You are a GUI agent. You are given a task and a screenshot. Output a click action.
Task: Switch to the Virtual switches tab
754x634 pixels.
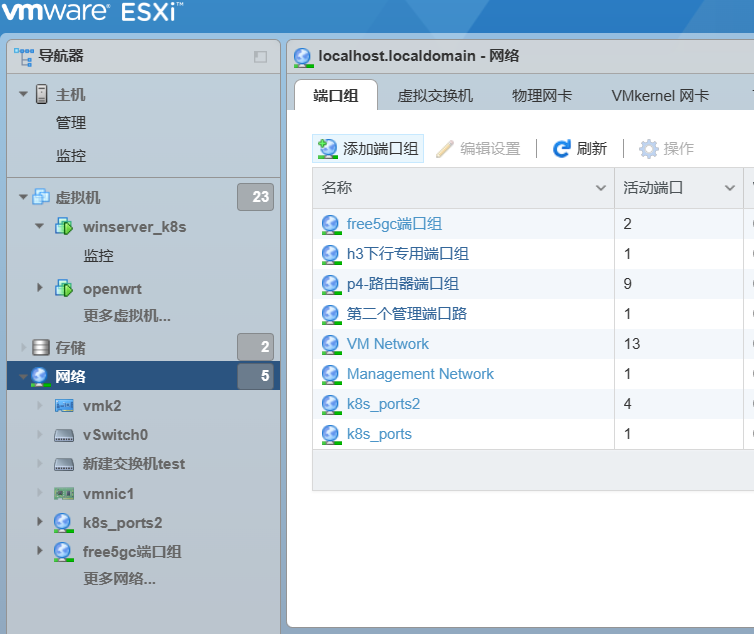[435, 96]
